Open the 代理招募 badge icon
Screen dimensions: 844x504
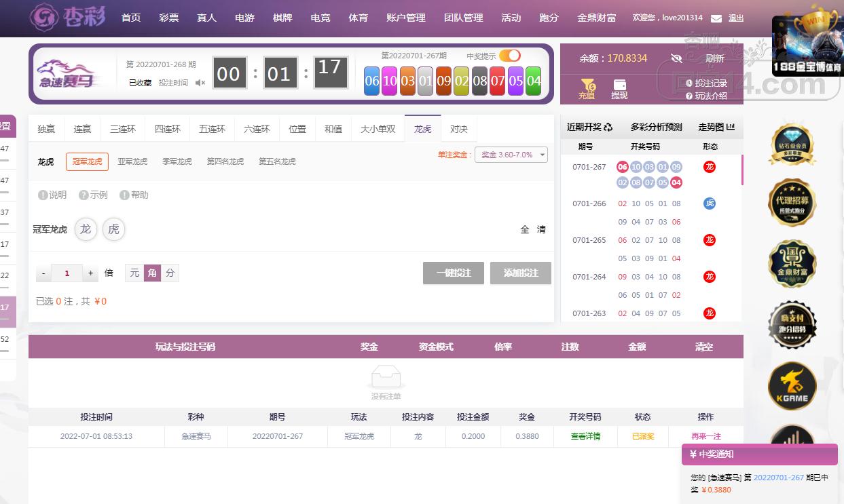click(x=792, y=202)
